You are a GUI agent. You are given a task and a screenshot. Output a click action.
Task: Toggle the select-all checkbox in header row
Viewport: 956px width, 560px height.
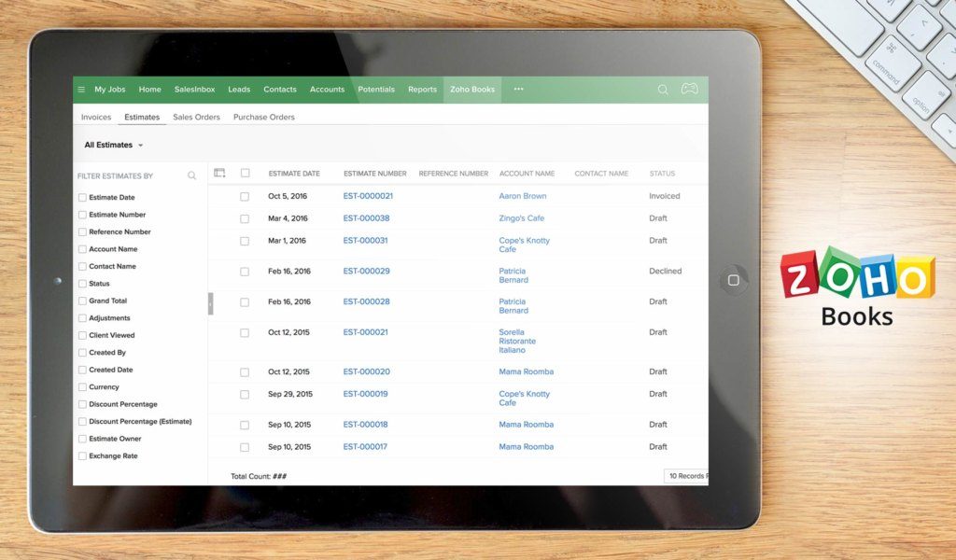point(245,173)
